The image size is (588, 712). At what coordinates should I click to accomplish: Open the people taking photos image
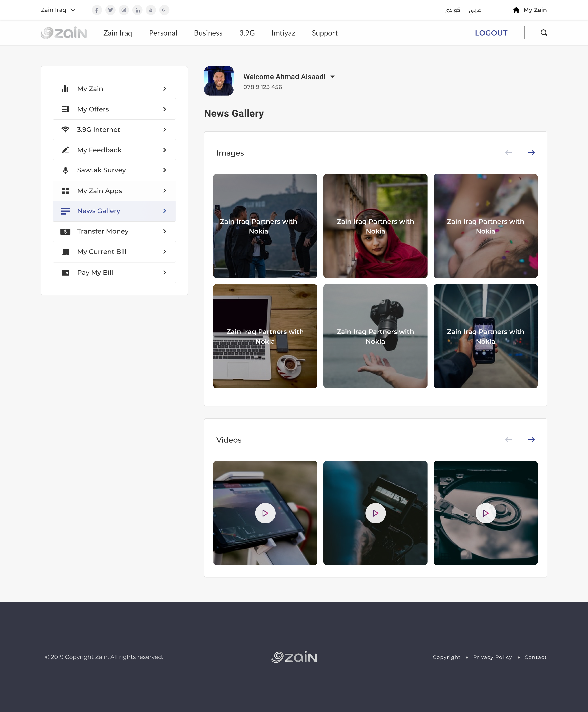pyautogui.click(x=265, y=226)
